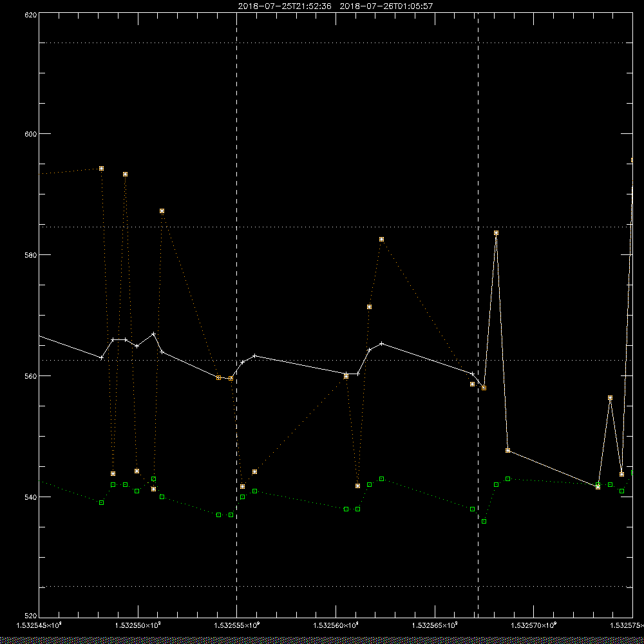Image resolution: width=644 pixels, height=644 pixels.
Task: Pick the lowest green square marker near 536
Action: click(x=484, y=521)
